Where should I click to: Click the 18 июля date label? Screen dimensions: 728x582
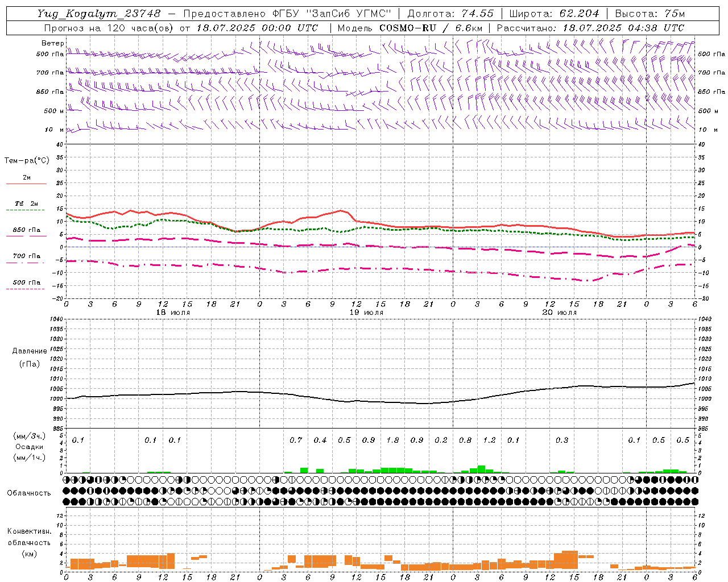coord(173,313)
